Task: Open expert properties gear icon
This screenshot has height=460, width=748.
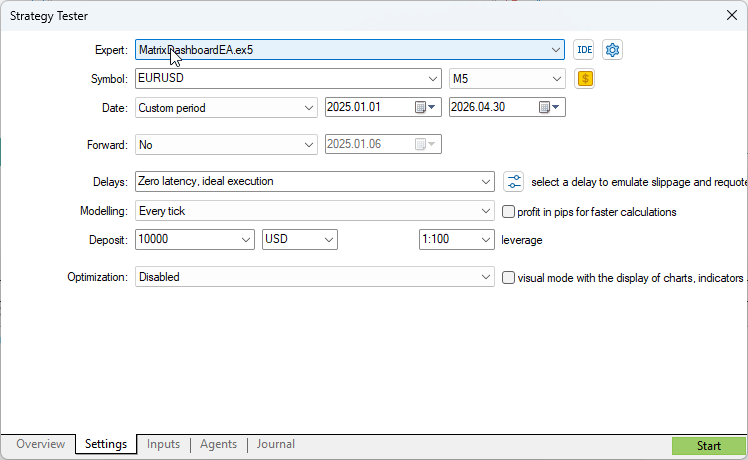Action: [612, 50]
